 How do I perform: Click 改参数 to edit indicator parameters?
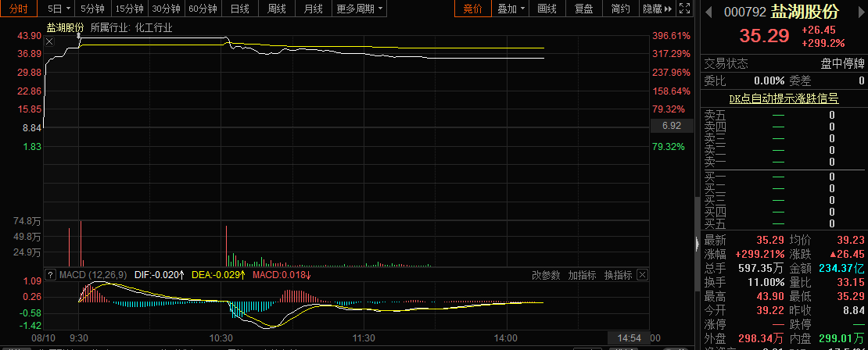pos(546,275)
